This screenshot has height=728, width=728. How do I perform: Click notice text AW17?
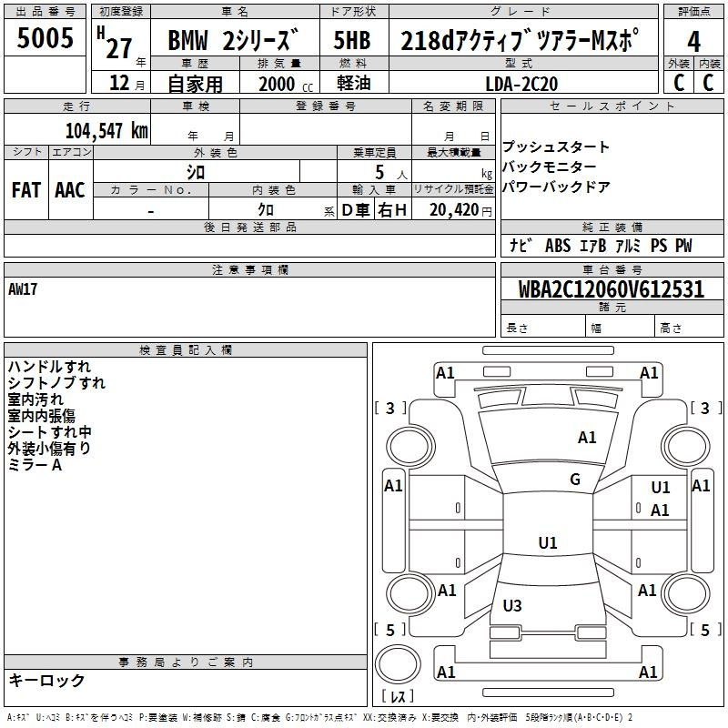point(23,289)
